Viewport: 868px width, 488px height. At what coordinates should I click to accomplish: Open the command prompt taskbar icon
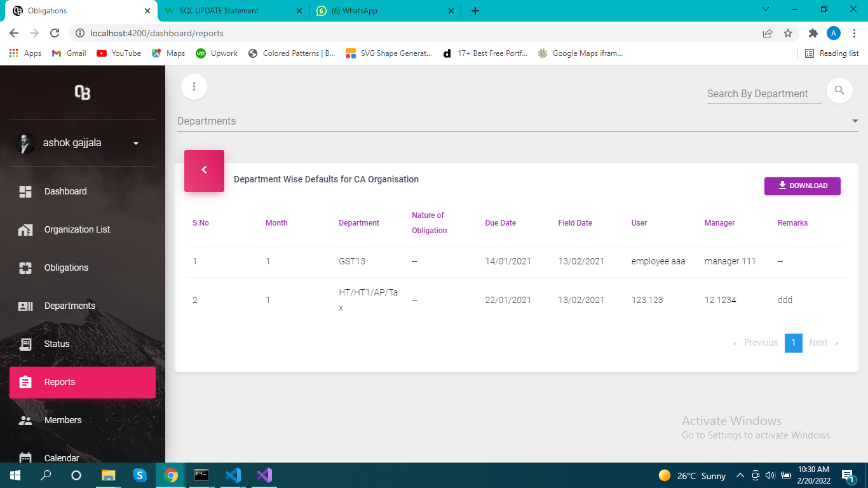[202, 475]
